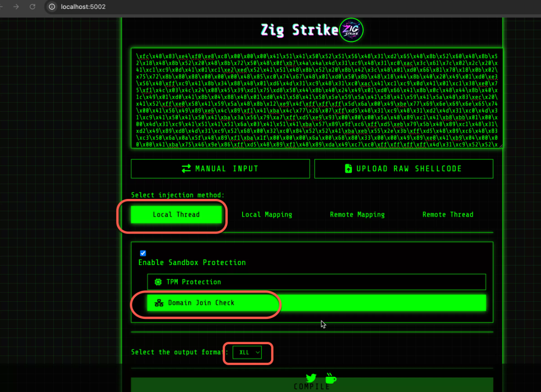Expand the output format selector chevron
Viewport: 541px width, 392px height.
pos(257,353)
